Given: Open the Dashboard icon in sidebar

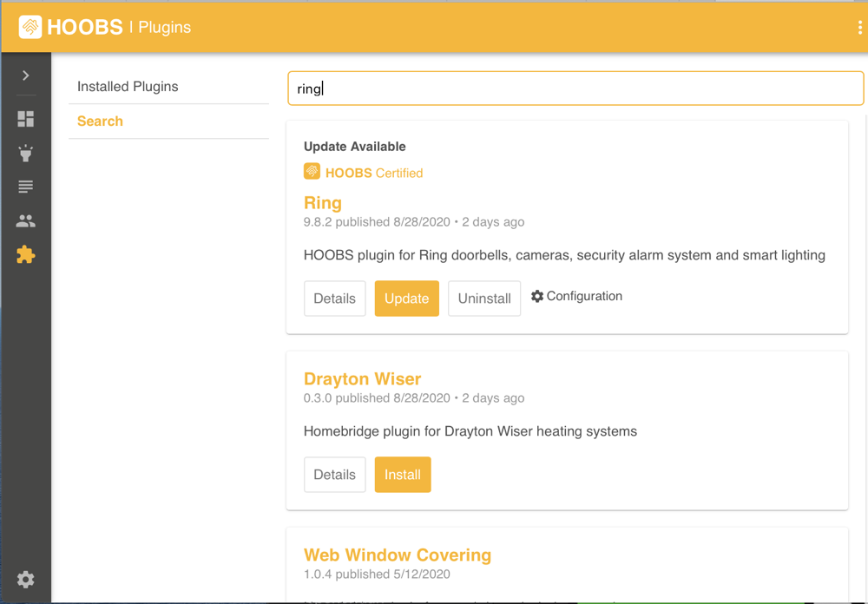Looking at the screenshot, I should tap(26, 119).
